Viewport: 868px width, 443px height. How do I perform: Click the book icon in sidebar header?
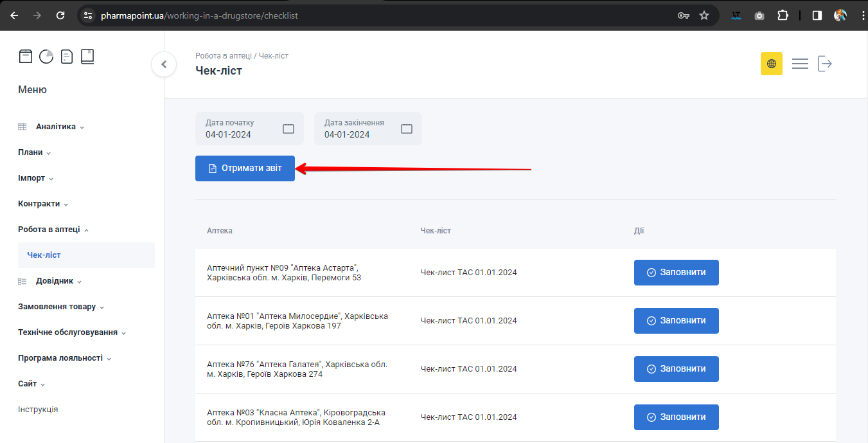[87, 57]
